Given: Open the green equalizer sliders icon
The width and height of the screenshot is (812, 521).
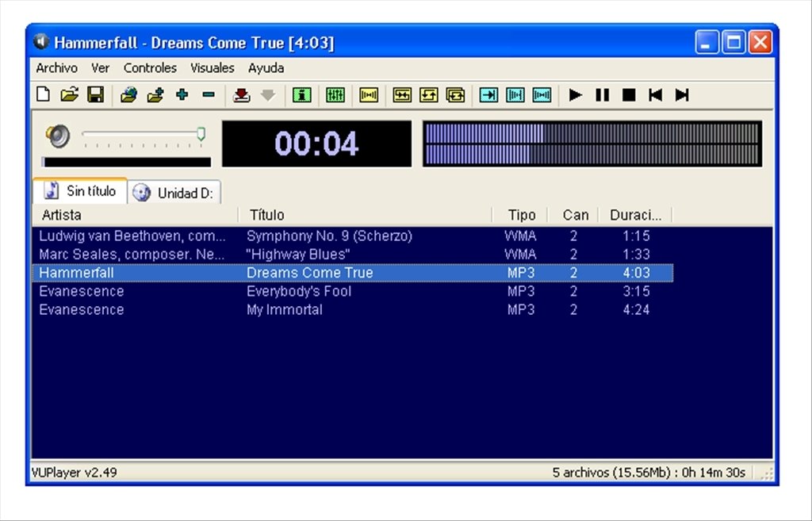Looking at the screenshot, I should coord(335,95).
